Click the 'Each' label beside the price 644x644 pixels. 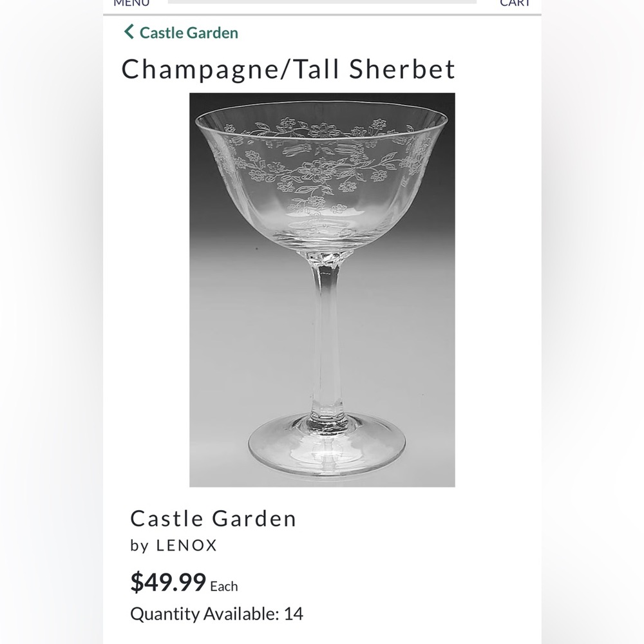tap(222, 587)
